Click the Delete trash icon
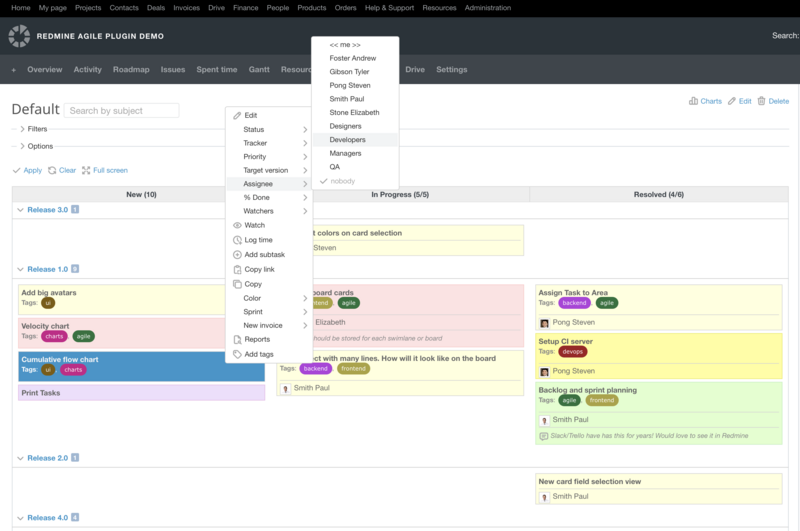Viewport: 800px width, 531px height. pos(762,101)
